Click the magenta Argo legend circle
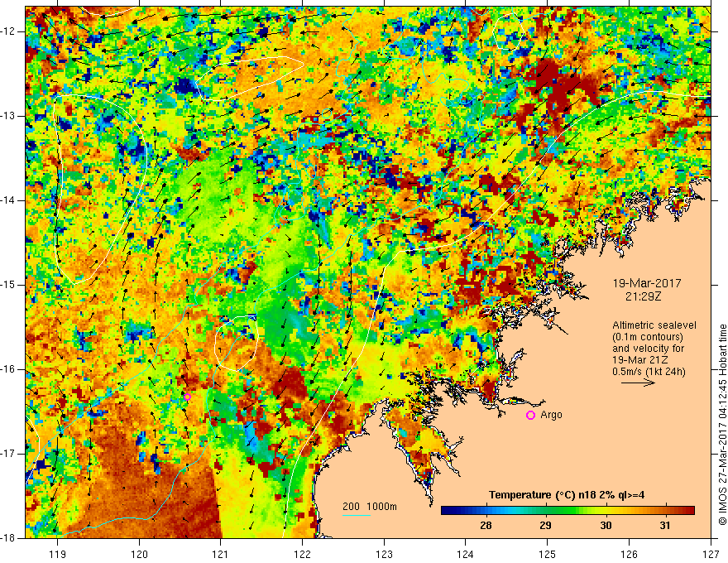728x563 pixels. click(530, 415)
